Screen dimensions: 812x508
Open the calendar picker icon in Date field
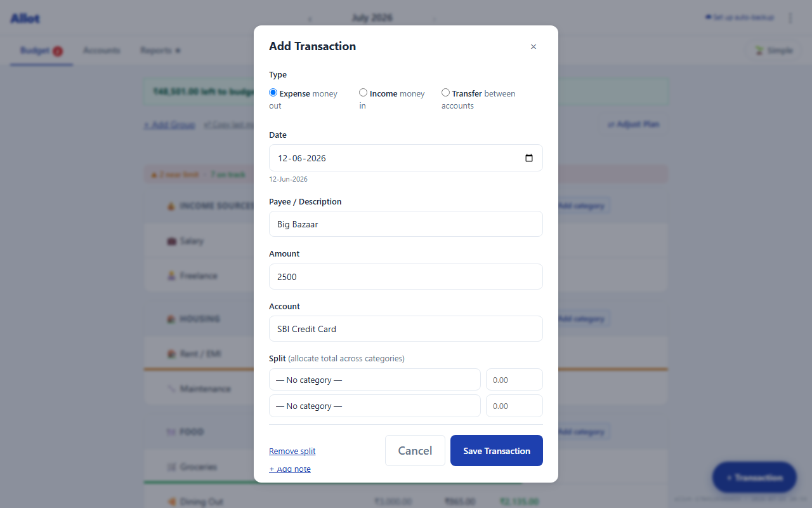click(529, 158)
